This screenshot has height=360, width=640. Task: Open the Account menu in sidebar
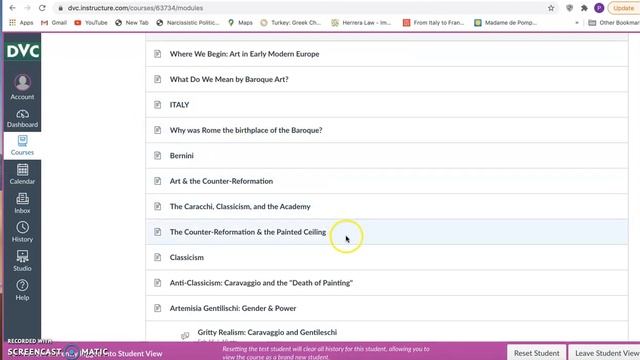pyautogui.click(x=22, y=87)
